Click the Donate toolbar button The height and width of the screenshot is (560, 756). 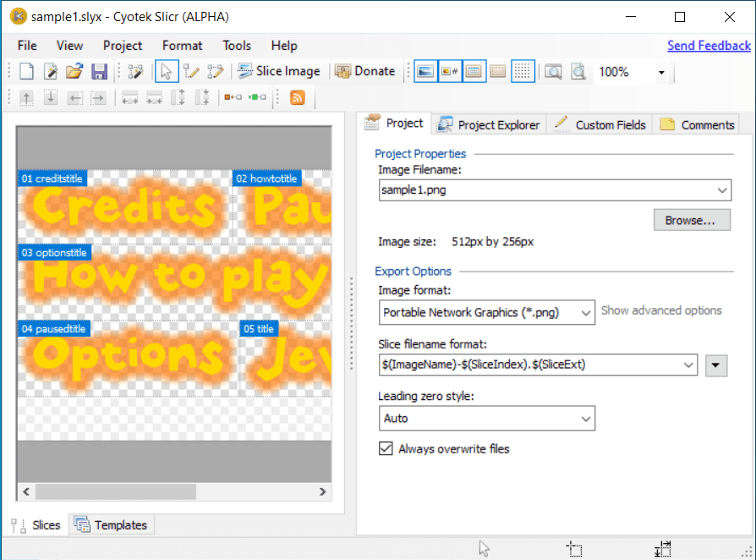[x=365, y=71]
